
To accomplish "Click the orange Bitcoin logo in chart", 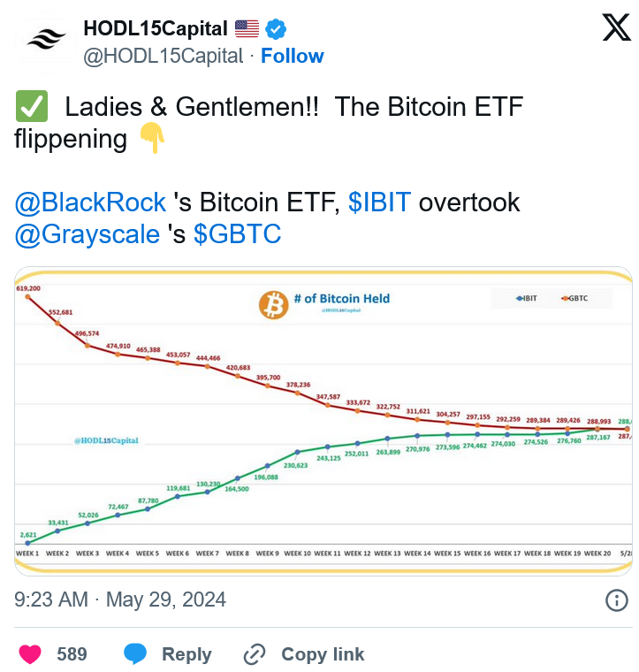I will (x=273, y=305).
